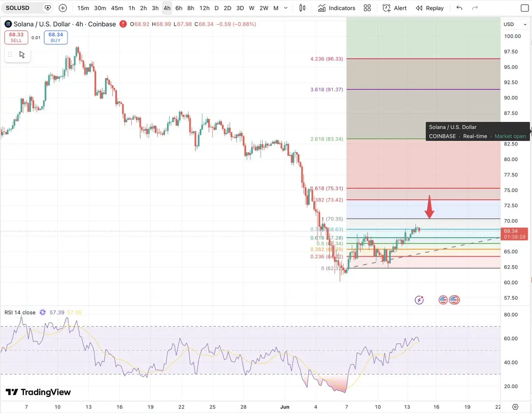Switch to 2W interval
This screenshot has width=532, height=414.
coord(264,8)
